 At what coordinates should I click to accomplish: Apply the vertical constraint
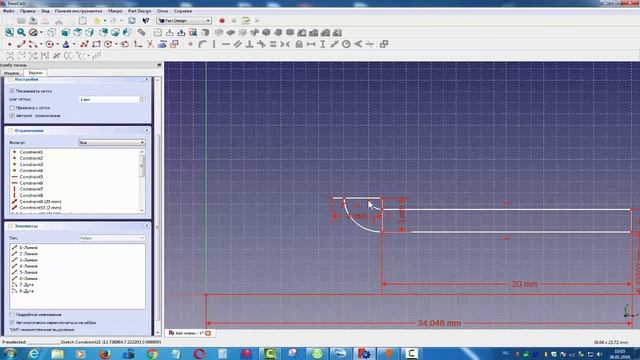(x=214, y=44)
